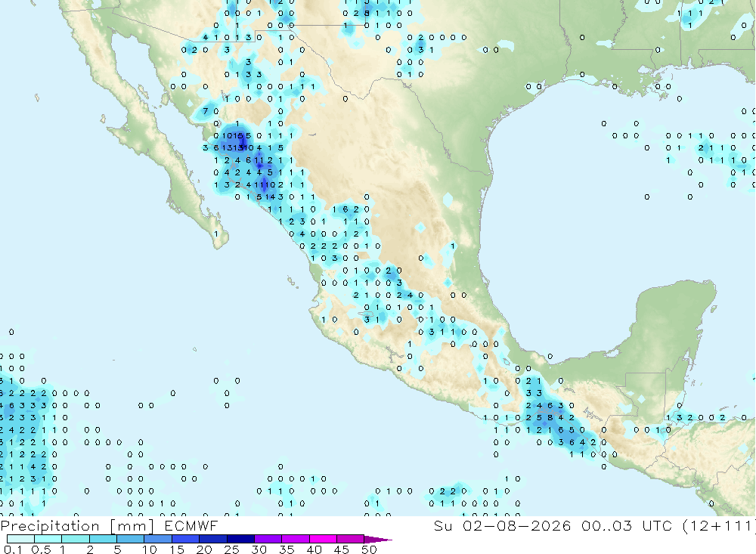Click the 'Su 02-08-2026' date text
The image size is (756, 554).
point(503,525)
